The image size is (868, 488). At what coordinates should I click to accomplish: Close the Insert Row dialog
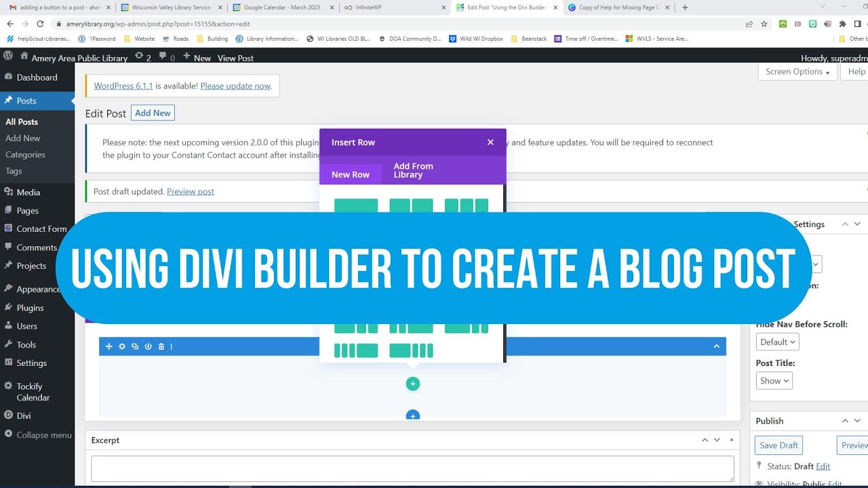[x=490, y=142]
